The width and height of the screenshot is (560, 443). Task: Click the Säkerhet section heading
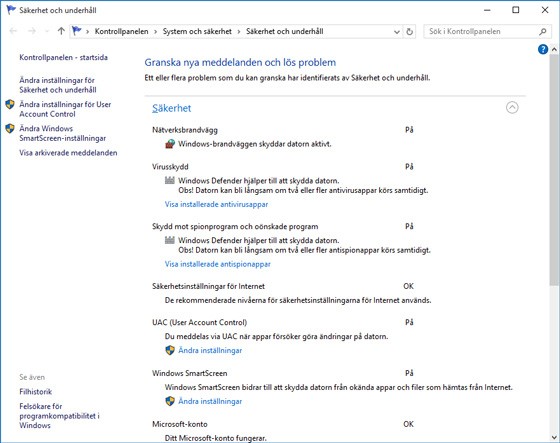(171, 108)
